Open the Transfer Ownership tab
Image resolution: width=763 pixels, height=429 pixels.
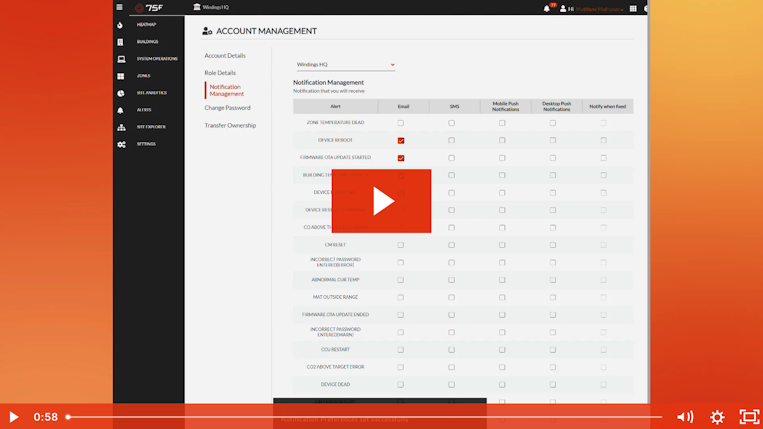230,125
